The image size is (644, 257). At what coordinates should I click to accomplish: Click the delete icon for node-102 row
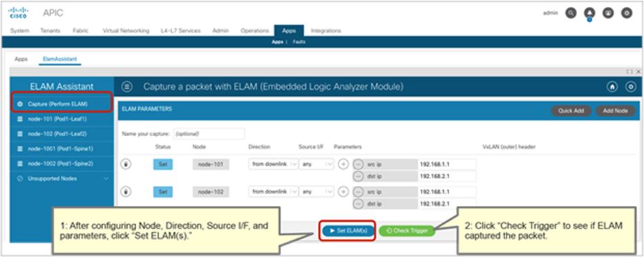click(126, 191)
